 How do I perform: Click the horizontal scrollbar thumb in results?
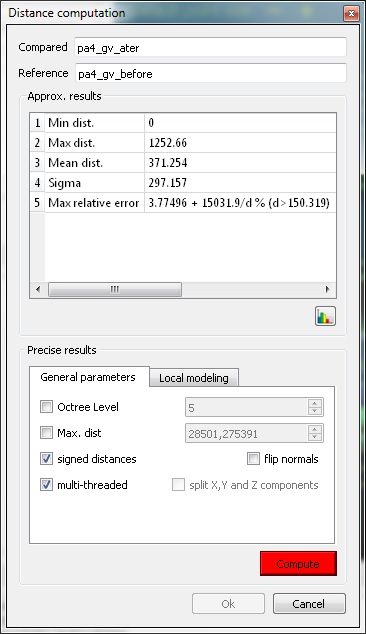(115, 290)
